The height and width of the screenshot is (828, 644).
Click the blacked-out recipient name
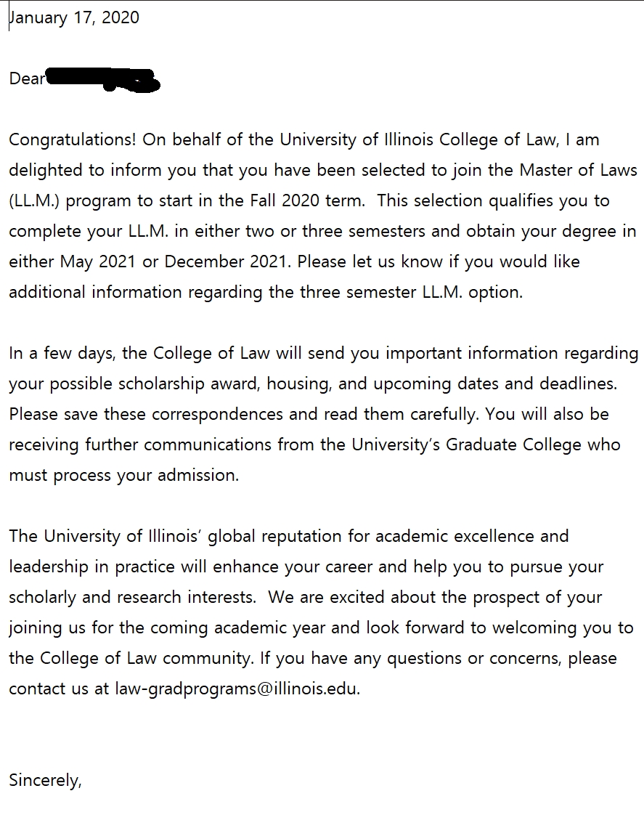coord(103,78)
